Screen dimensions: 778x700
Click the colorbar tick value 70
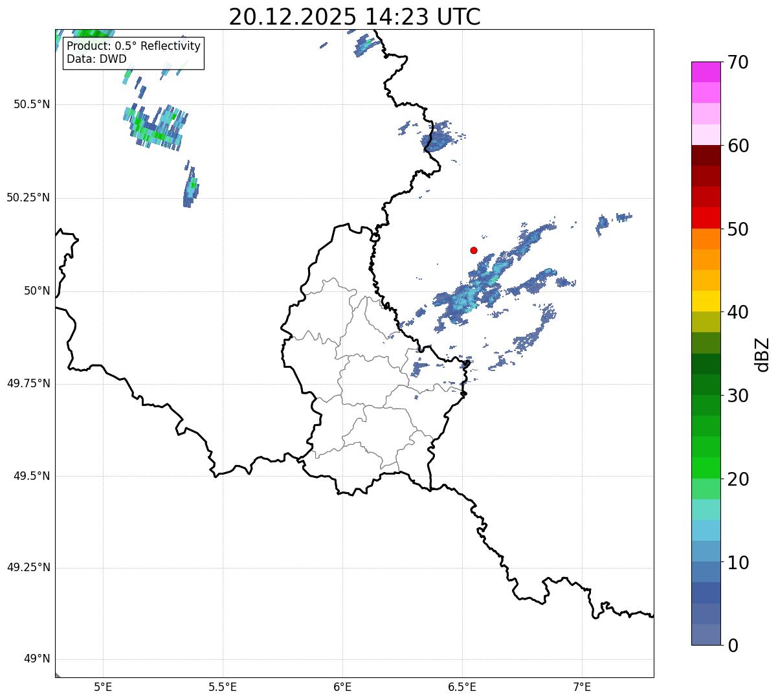point(737,62)
